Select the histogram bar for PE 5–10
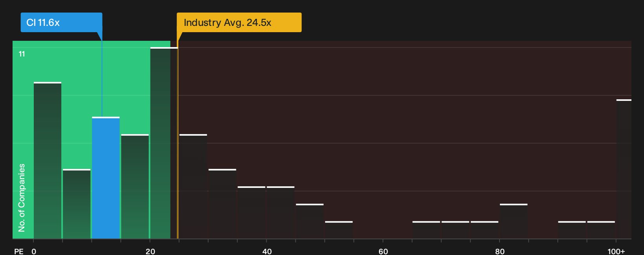Screen dimensions: 644x255 click(x=77, y=204)
